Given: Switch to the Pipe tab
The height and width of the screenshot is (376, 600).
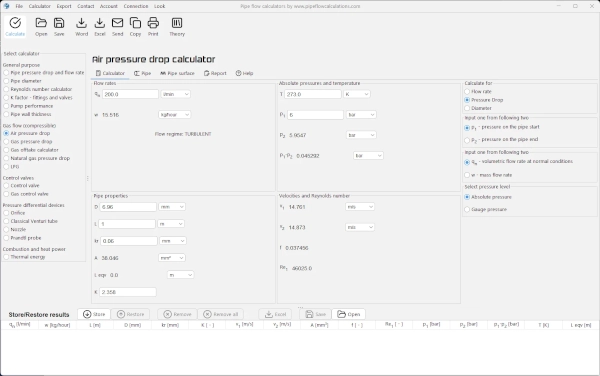Looking at the screenshot, I should tap(142, 73).
